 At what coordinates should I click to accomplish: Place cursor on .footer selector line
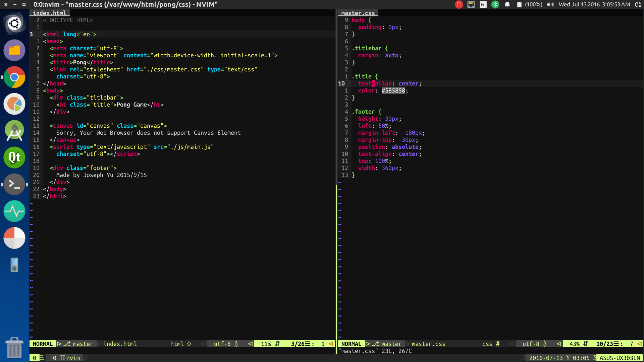365,112
